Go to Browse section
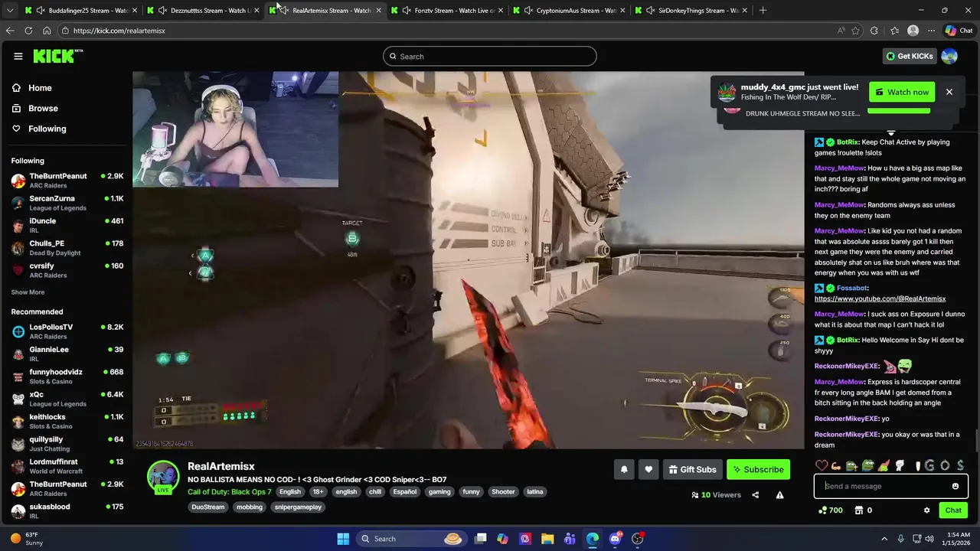The height and width of the screenshot is (551, 980). click(43, 109)
